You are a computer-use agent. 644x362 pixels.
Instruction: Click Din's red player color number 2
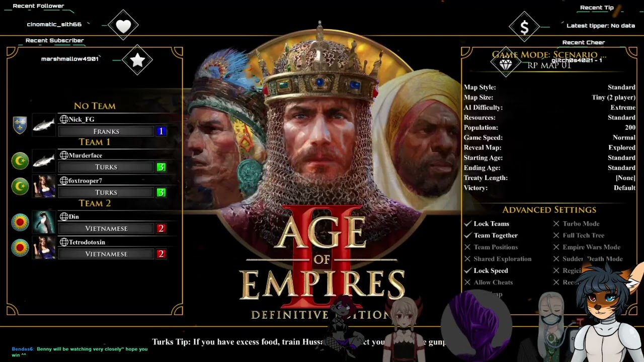click(x=161, y=228)
